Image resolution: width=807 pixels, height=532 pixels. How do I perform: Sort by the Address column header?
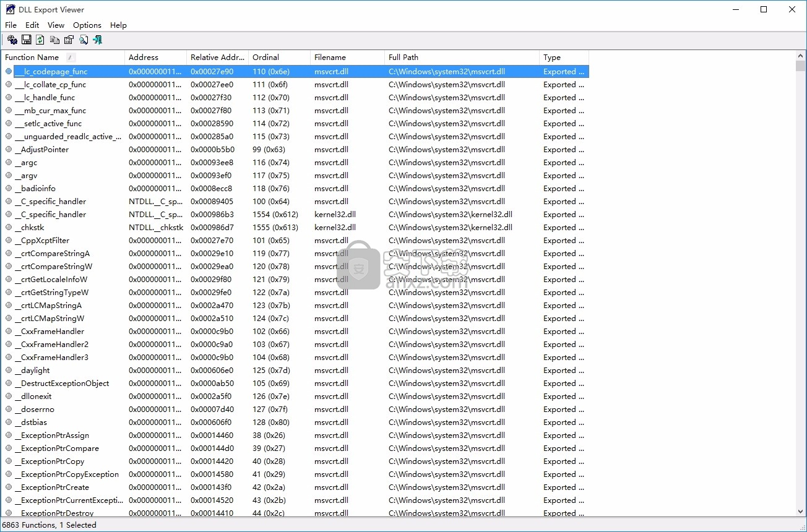coord(156,58)
